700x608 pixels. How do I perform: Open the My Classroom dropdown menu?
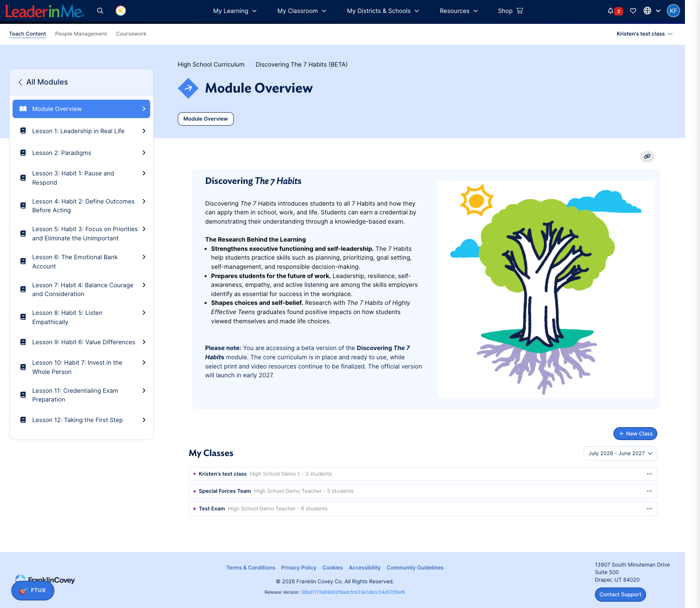point(302,11)
